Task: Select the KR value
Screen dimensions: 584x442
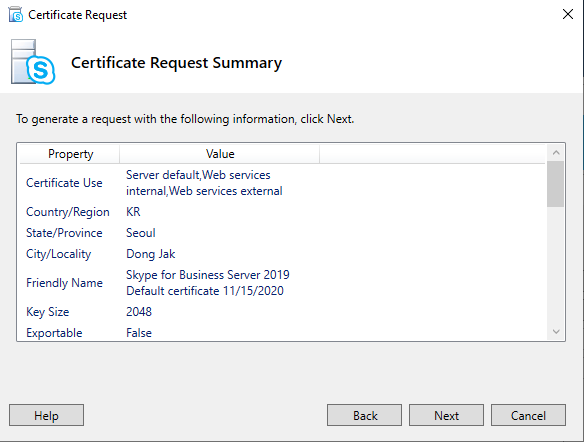Action: (x=133, y=212)
